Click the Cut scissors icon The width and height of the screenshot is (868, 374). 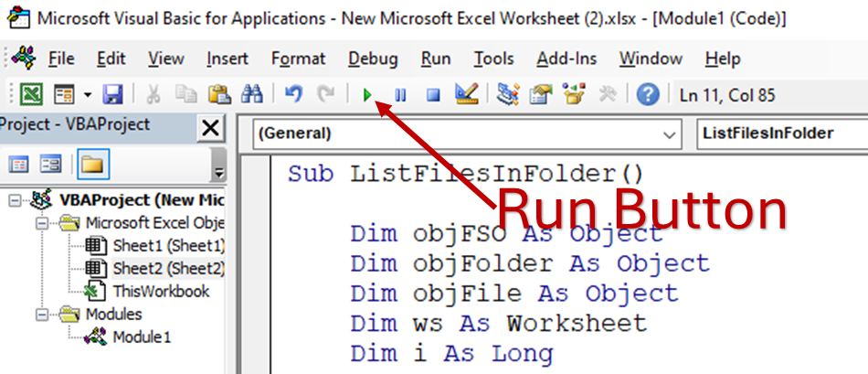153,95
